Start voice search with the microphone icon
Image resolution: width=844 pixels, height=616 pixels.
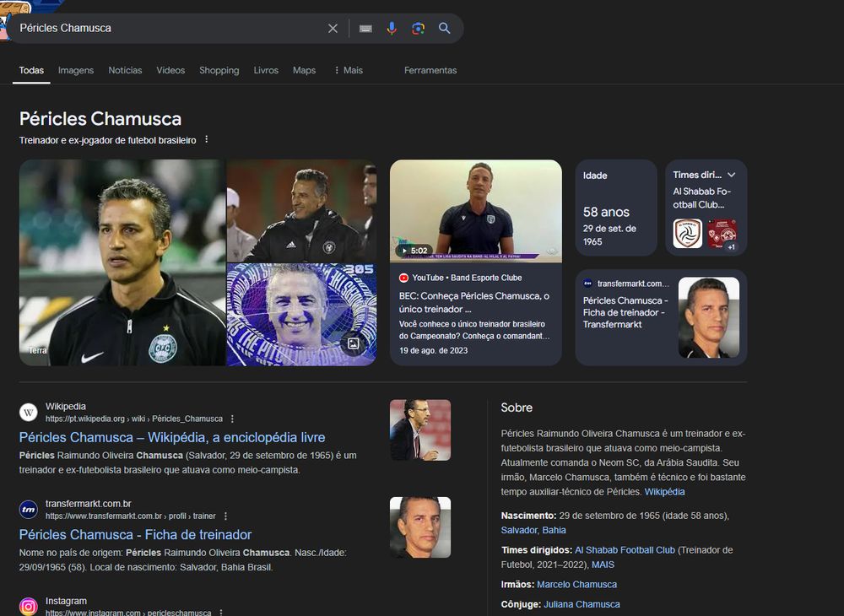392,29
